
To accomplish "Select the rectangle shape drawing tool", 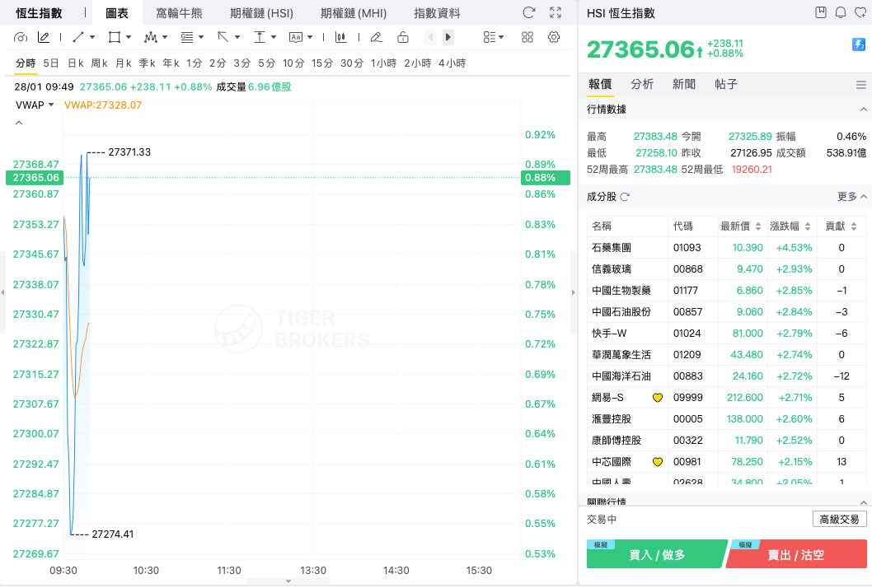I will coord(115,37).
